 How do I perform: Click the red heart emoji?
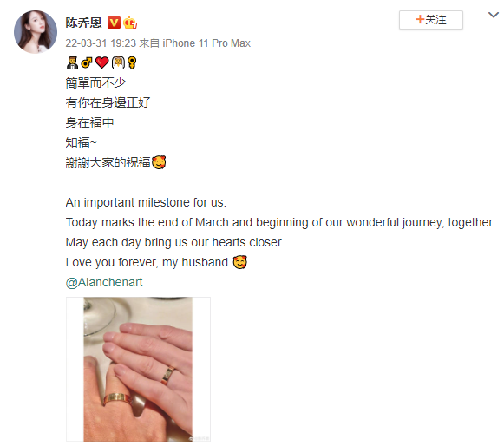point(101,62)
